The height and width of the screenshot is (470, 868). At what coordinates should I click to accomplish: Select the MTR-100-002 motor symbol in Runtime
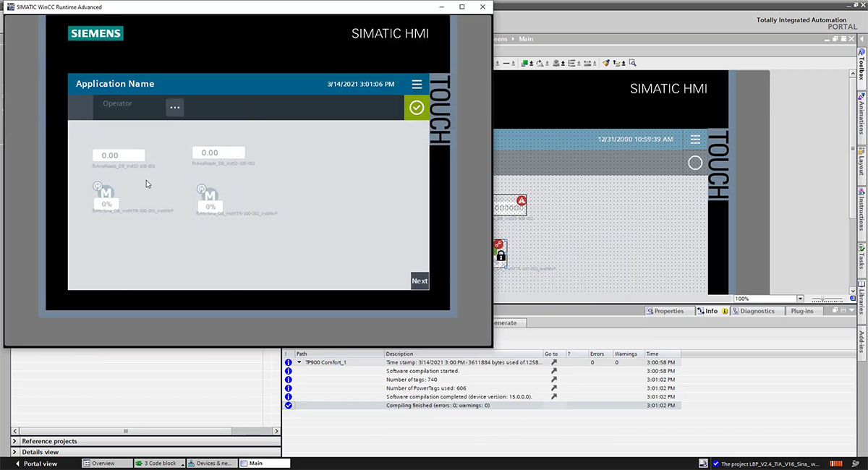[x=209, y=194]
